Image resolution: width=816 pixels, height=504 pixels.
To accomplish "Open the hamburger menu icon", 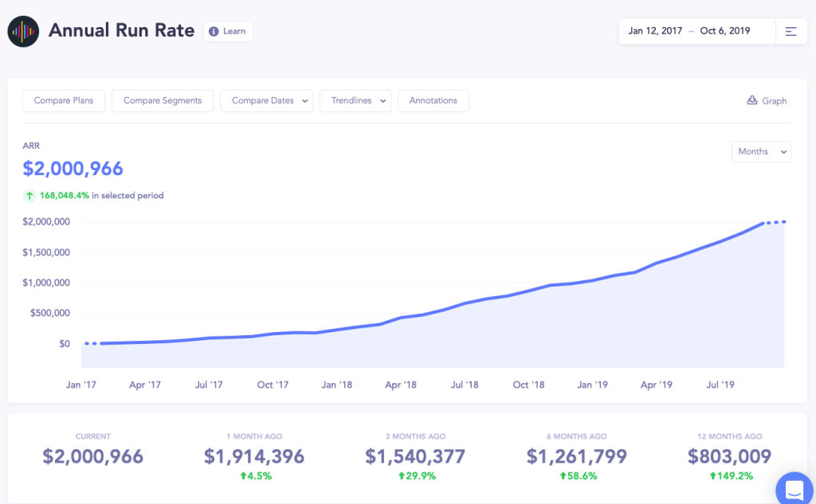I will (790, 32).
